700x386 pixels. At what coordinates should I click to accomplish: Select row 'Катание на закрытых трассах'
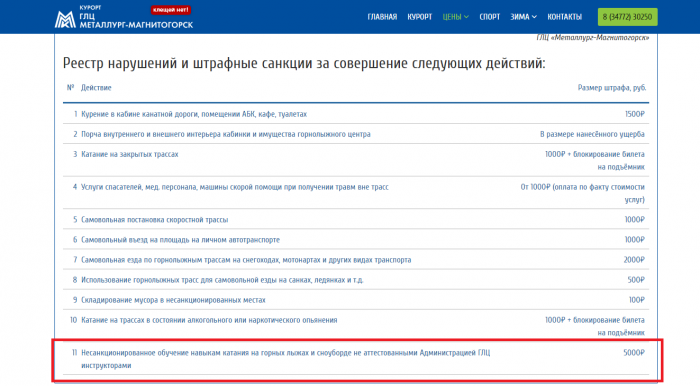[x=356, y=160]
